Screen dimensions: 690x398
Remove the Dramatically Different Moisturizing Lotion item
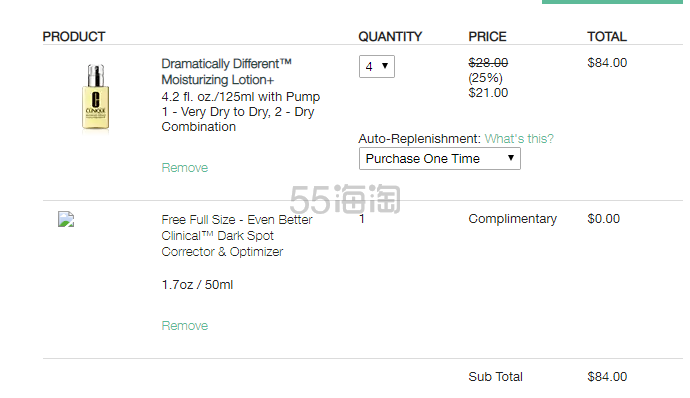[x=185, y=168]
